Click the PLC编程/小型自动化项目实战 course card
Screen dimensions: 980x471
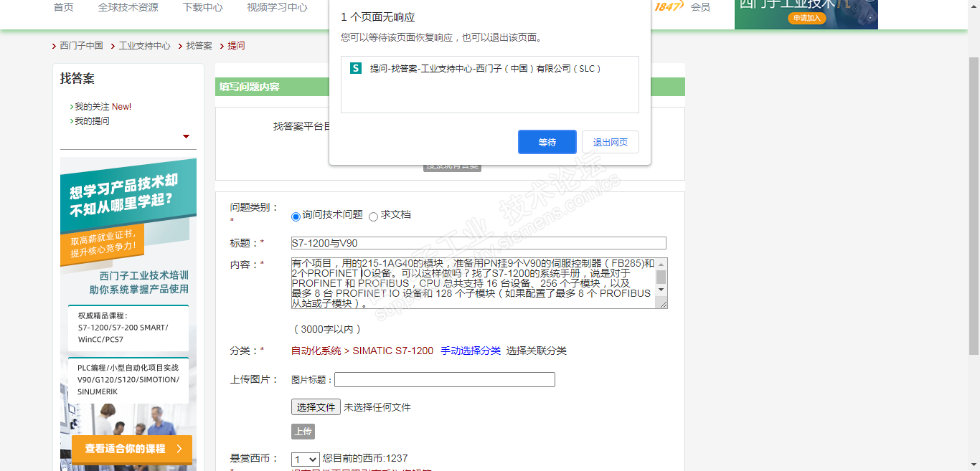coord(128,380)
